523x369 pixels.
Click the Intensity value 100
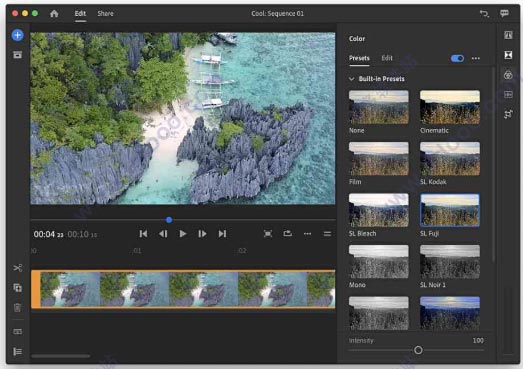click(x=478, y=341)
